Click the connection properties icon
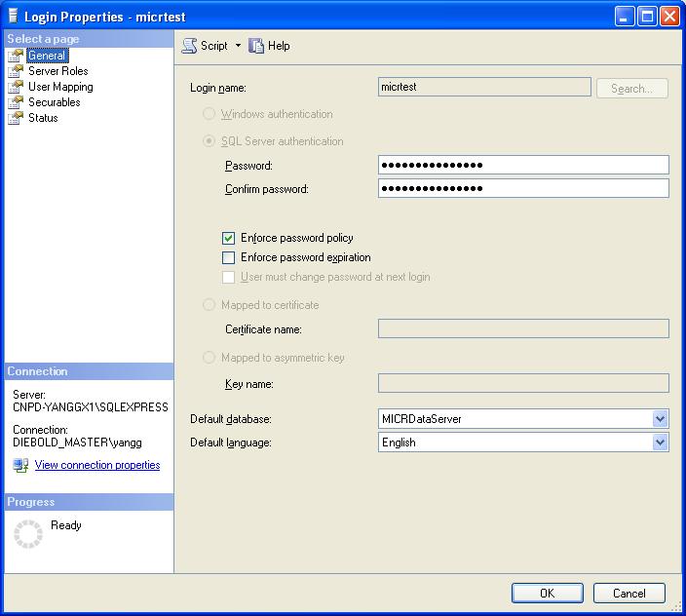The width and height of the screenshot is (686, 616). [x=21, y=465]
